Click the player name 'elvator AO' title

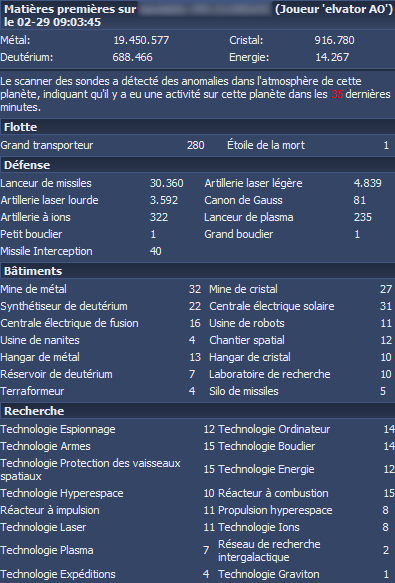334,9
